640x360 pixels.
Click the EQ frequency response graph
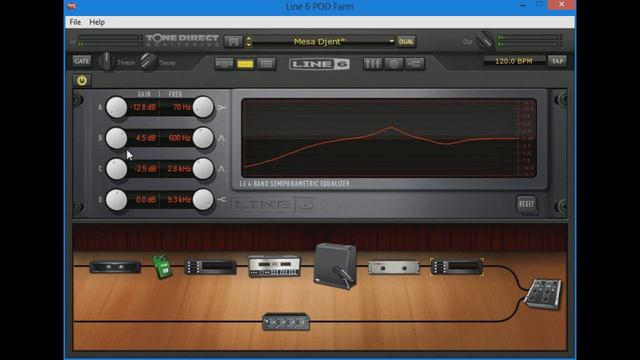pos(389,138)
